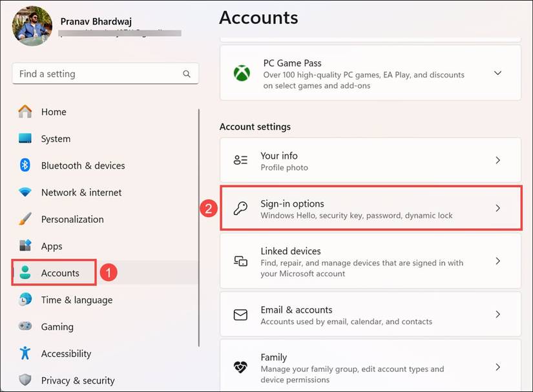Viewport: 533px width, 392px height.
Task: Open the Linked devices title text
Action: 291,251
